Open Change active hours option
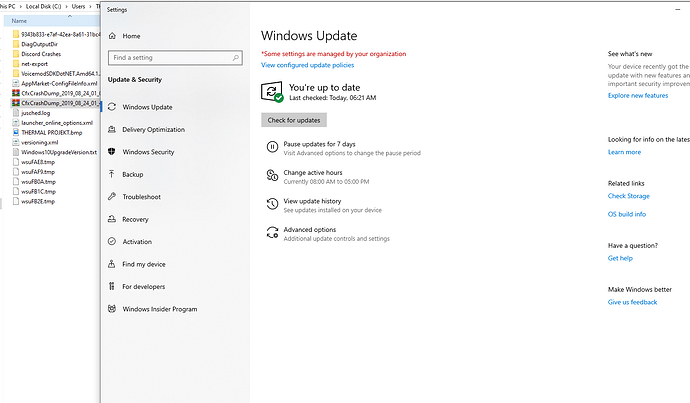This screenshot has height=403, width=690. pyautogui.click(x=322, y=174)
